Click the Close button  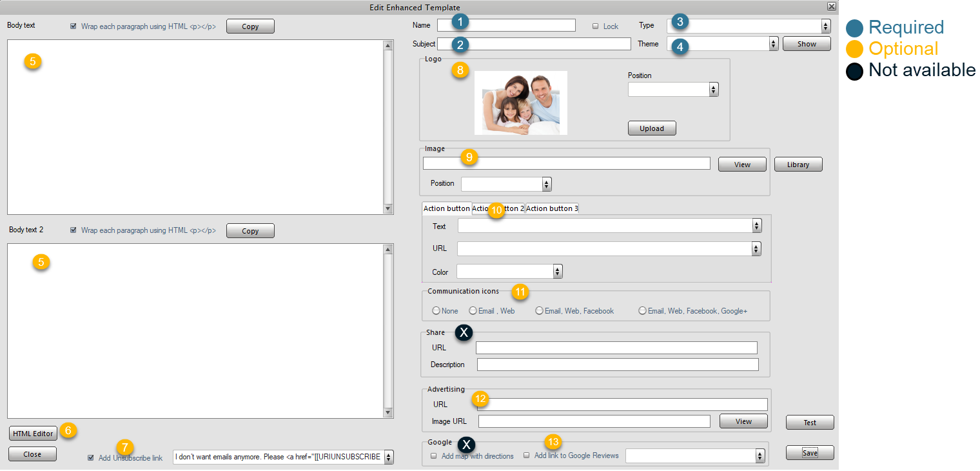pos(32,454)
